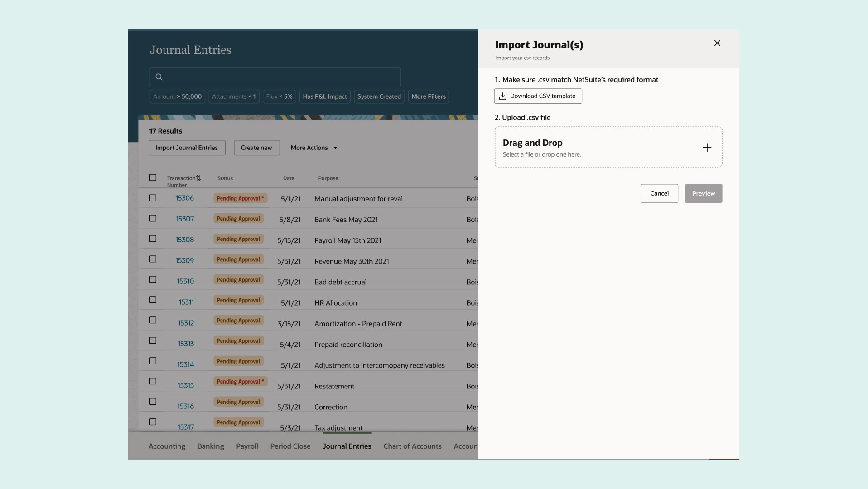Click 'Manual adjustment for reval' purpose cell
Screen dimensions: 868x489
click(358, 199)
